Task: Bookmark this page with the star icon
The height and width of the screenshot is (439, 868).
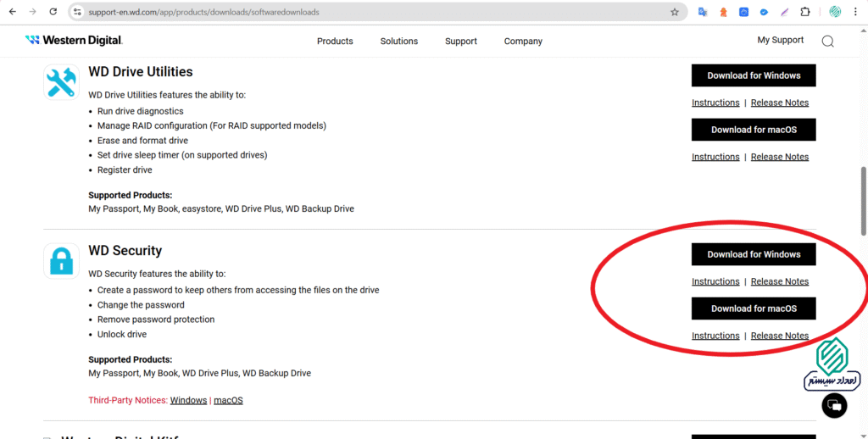Action: (x=674, y=12)
